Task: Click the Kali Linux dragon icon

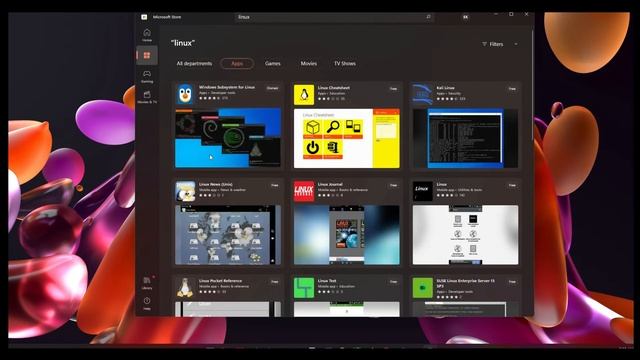Action: pos(422,95)
